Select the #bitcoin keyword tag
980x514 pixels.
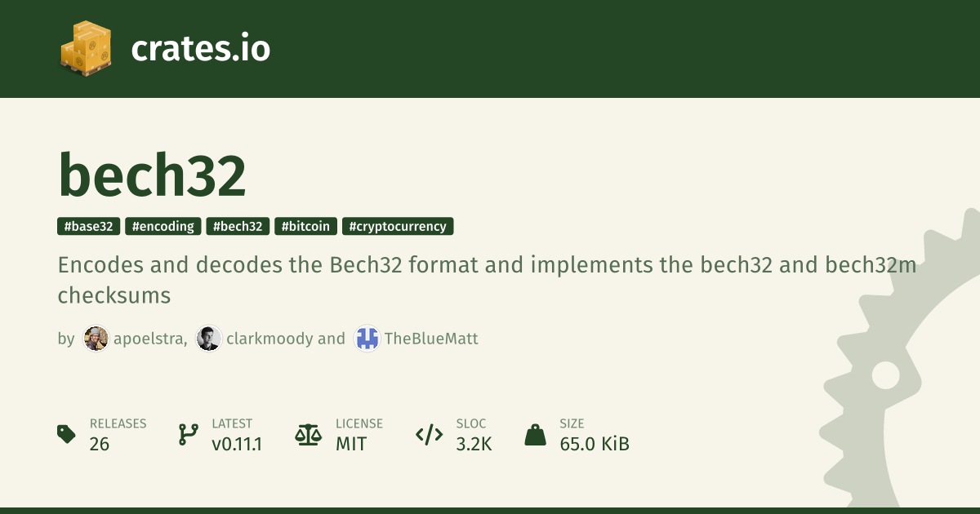(x=305, y=226)
